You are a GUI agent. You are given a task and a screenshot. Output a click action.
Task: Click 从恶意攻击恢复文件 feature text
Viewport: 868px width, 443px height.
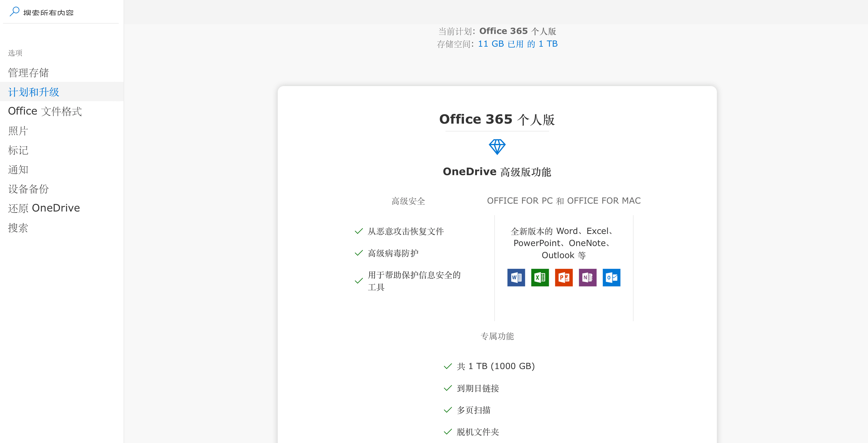pyautogui.click(x=406, y=231)
